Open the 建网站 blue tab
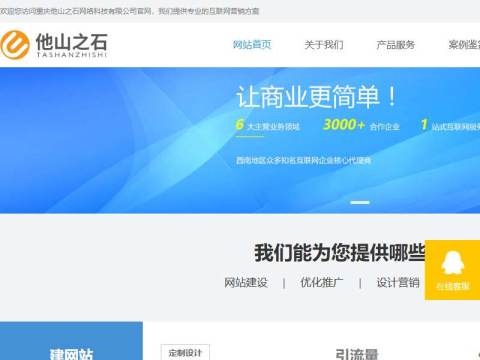Viewport: 480px width, 360px height. (71, 341)
